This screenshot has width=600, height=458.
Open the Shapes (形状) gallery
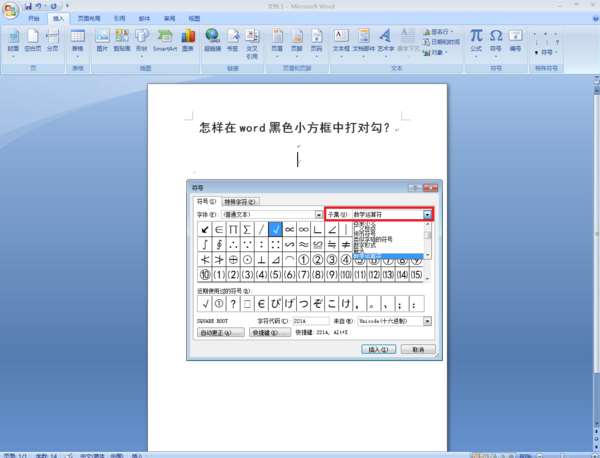click(142, 43)
